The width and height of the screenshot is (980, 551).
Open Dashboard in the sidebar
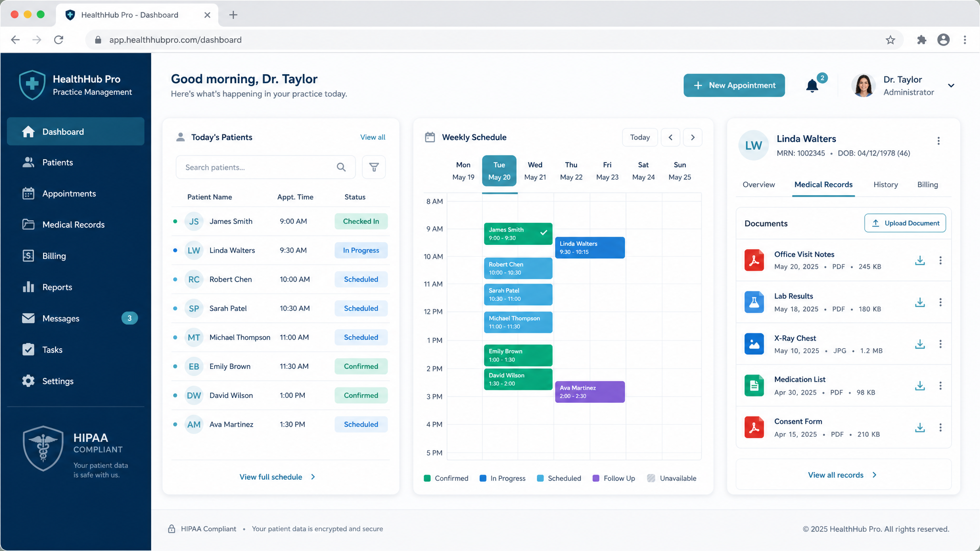click(x=76, y=132)
